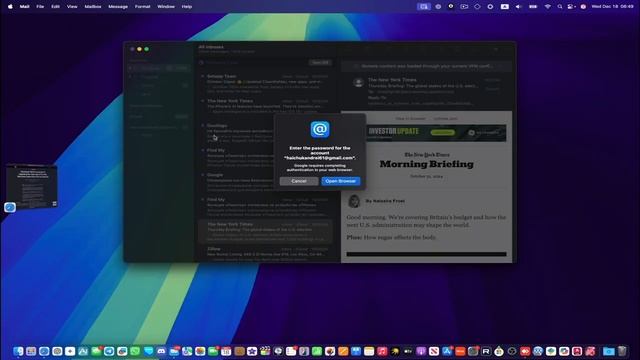Click the Wi-Fi status icon
Image resolution: width=640 pixels, height=360 pixels.
click(x=547, y=7)
